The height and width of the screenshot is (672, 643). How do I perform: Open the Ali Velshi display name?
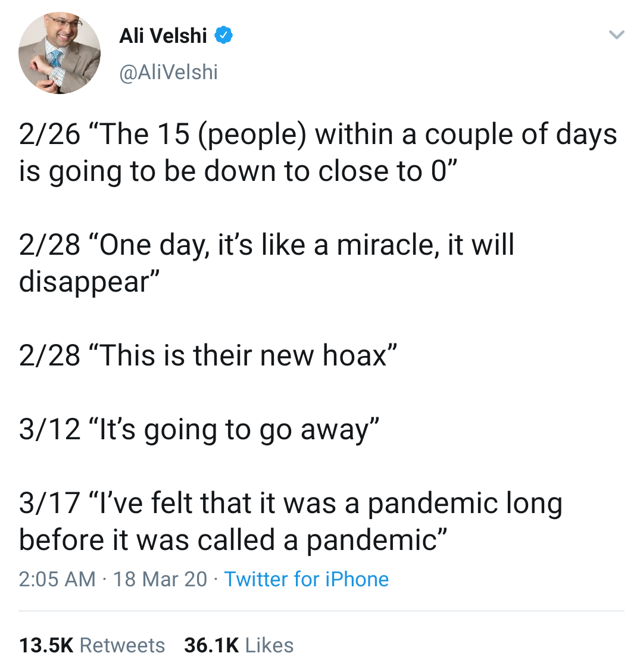[163, 36]
